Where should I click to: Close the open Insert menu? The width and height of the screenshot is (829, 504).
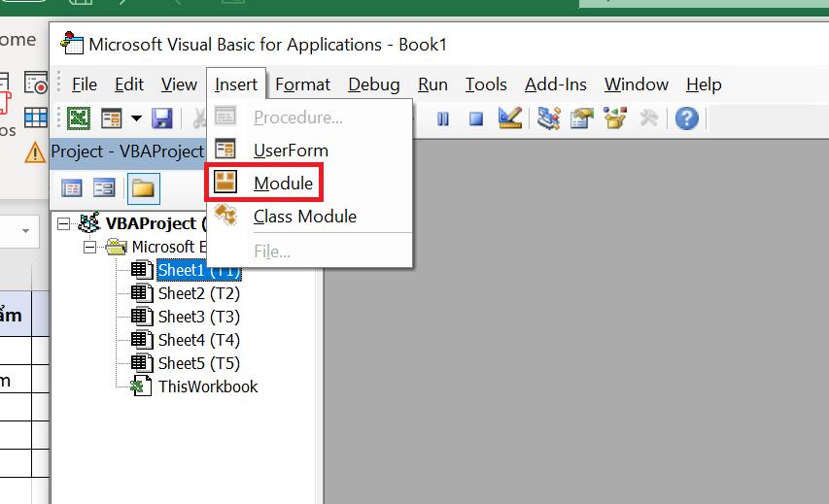(x=236, y=84)
